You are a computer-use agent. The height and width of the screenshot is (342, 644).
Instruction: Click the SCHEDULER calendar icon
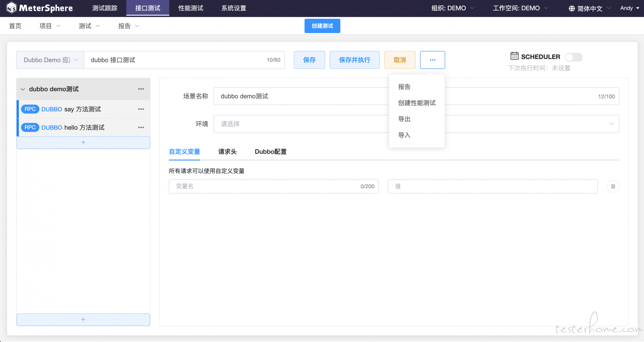click(514, 56)
